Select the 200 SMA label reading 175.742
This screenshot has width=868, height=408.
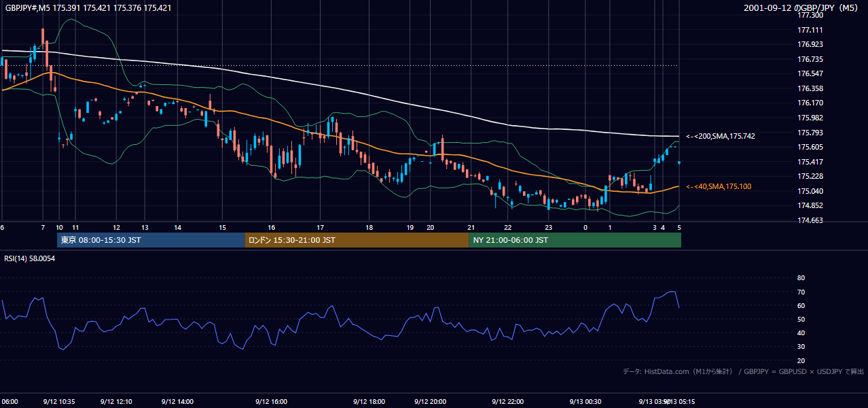click(x=720, y=136)
